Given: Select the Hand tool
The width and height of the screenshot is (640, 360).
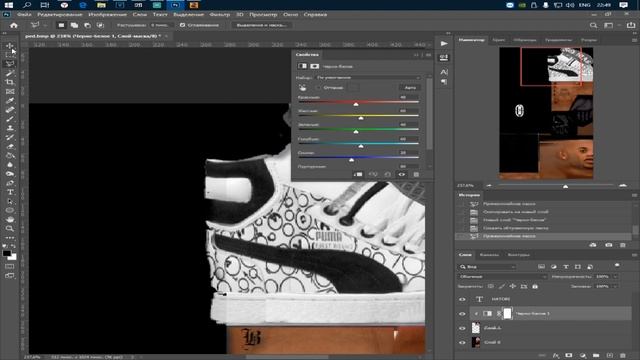Looking at the screenshot, I should point(10,219).
